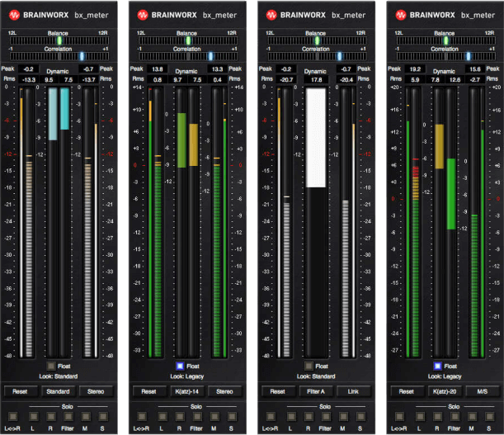Image resolution: width=504 pixels, height=435 pixels.
Task: Click the Stereo mode button beside Standard
Action: pos(96,391)
